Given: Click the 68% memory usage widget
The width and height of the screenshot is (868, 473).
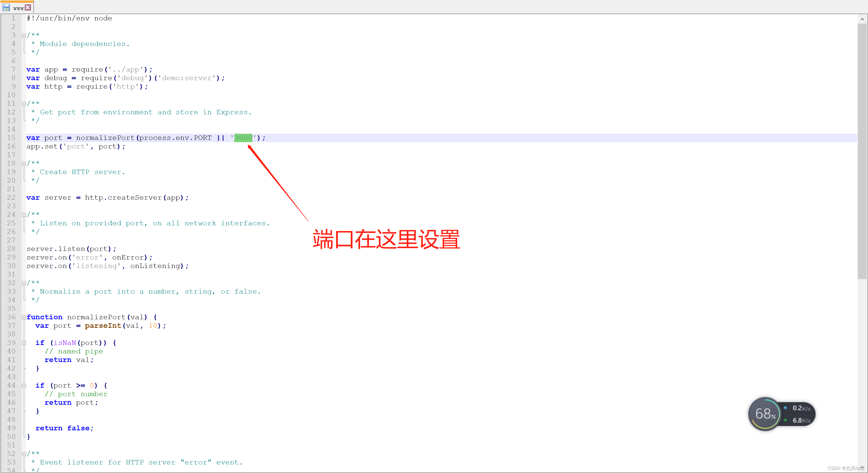Looking at the screenshot, I should 765,414.
